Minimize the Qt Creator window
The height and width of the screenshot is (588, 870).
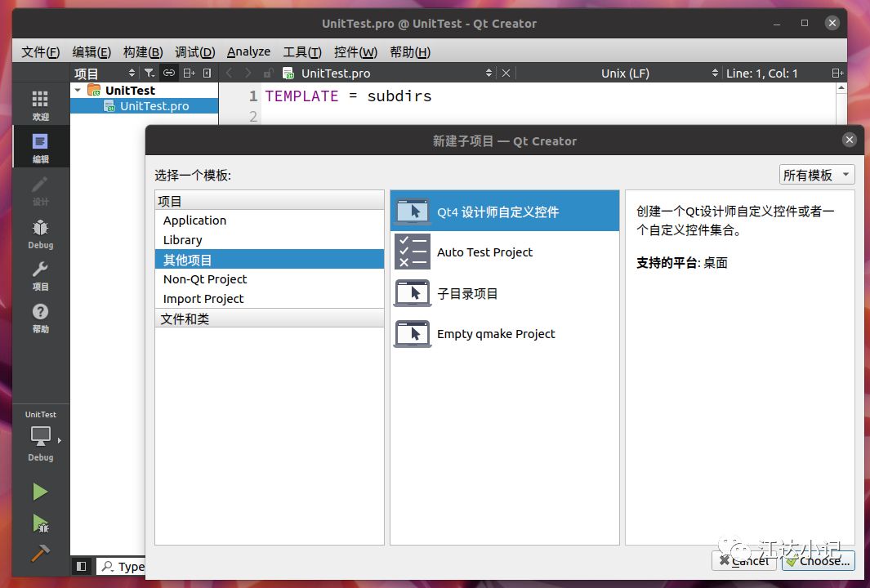777,24
